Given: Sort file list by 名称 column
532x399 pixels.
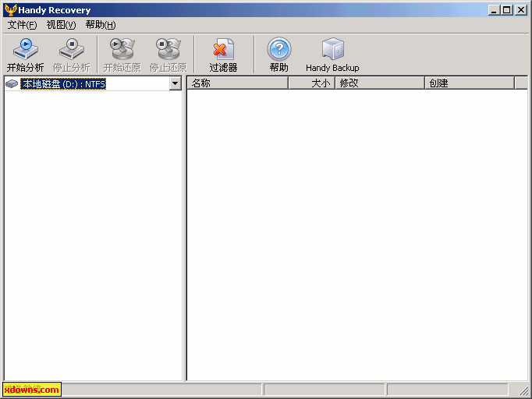Looking at the screenshot, I should point(237,83).
